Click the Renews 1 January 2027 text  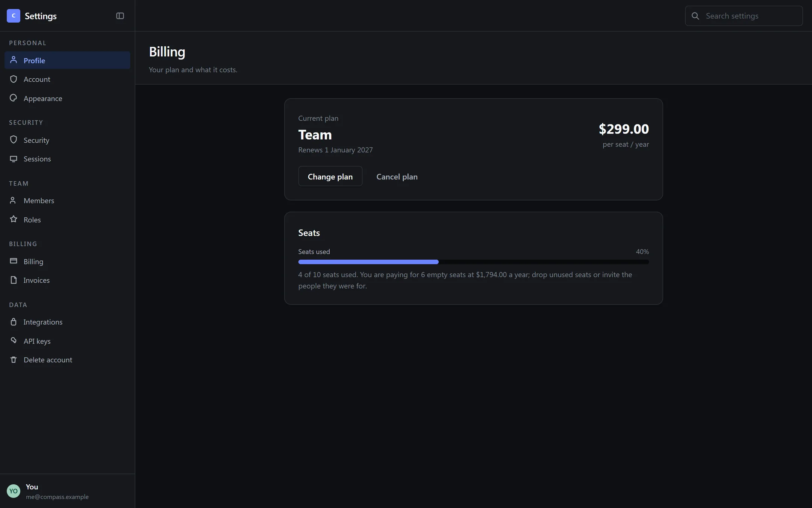[335, 150]
